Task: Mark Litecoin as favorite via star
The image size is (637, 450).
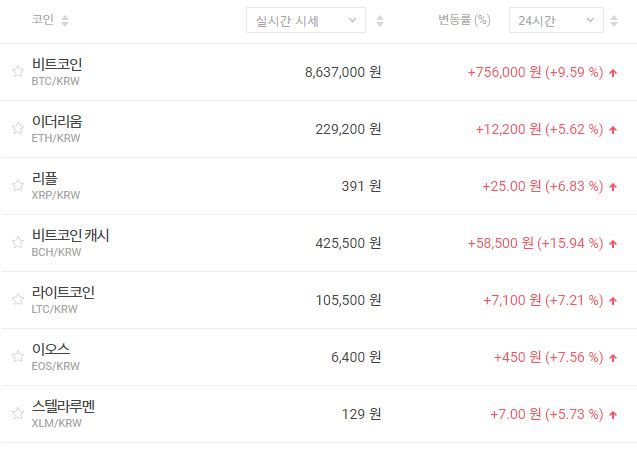Action: [x=17, y=300]
